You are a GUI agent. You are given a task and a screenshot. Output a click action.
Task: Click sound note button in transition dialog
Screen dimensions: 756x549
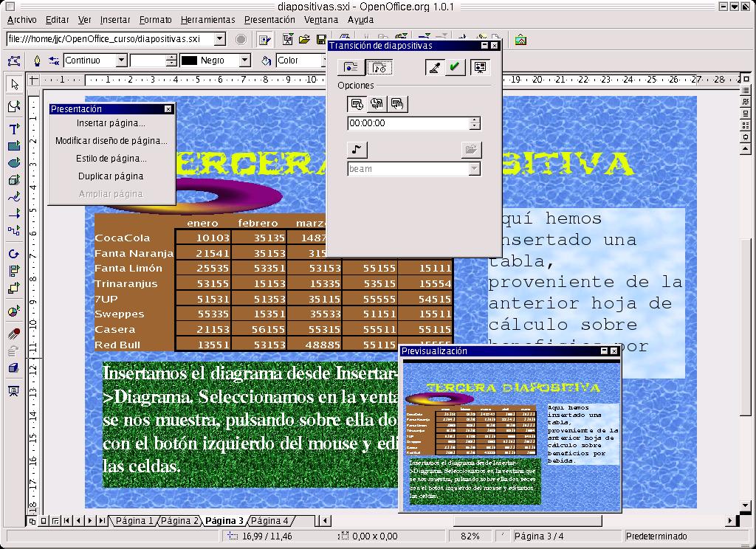click(357, 149)
